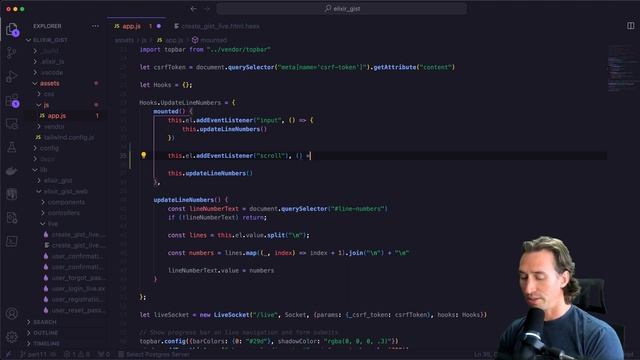
Task: Click line 35 containing the scroll listener
Action: pos(239,156)
